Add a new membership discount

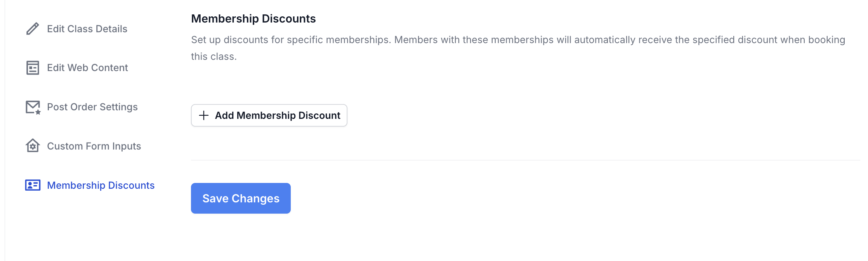tap(269, 115)
